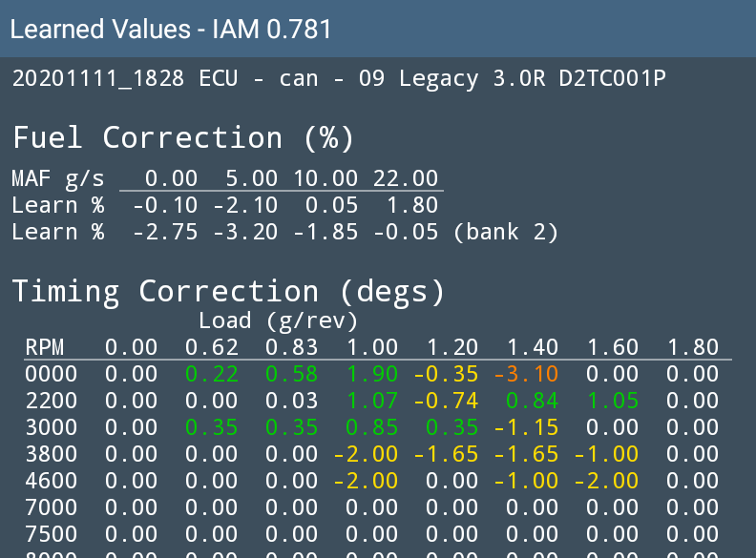Viewport: 756px width, 558px height.
Task: Select the green 0.22 timing cell
Action: (x=211, y=374)
